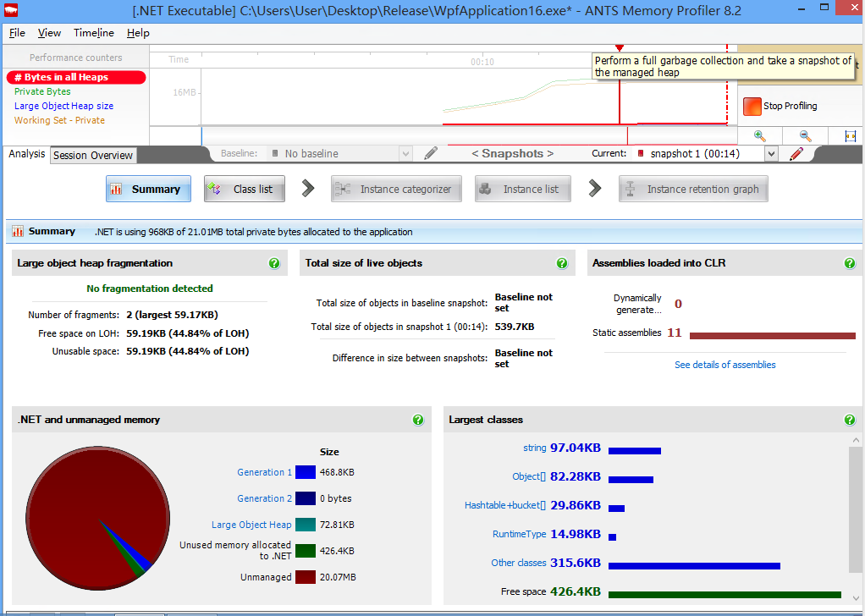865x616 pixels.
Task: Select the Working Set - Private counter
Action: [59, 120]
